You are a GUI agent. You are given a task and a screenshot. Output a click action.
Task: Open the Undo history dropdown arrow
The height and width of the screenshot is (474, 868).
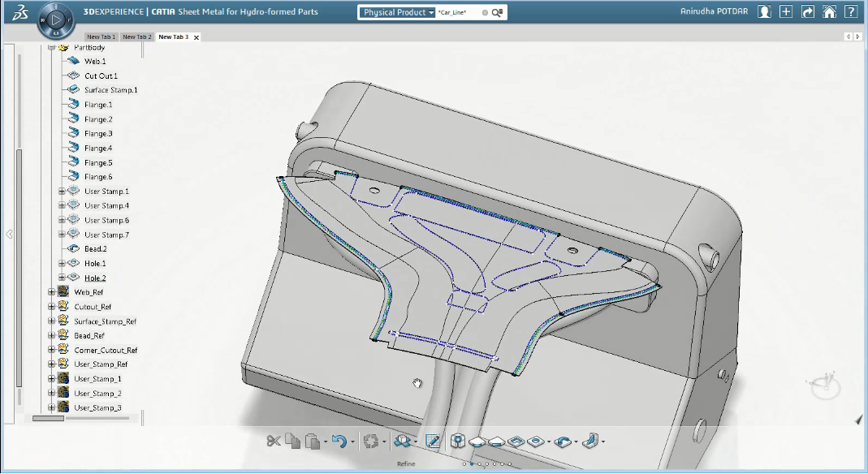352,442
